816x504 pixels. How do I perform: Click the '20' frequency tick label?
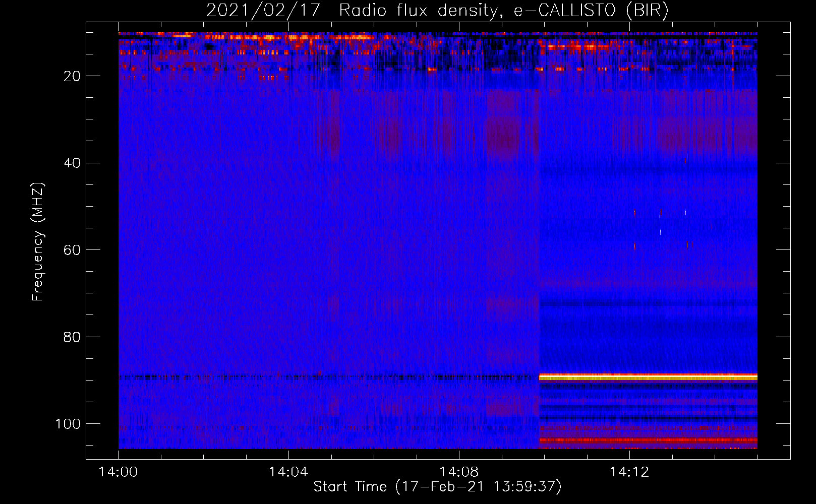click(72, 76)
